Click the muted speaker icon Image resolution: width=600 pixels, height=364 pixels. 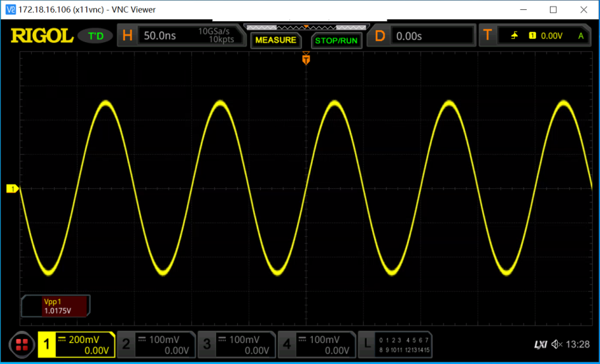[556, 345]
